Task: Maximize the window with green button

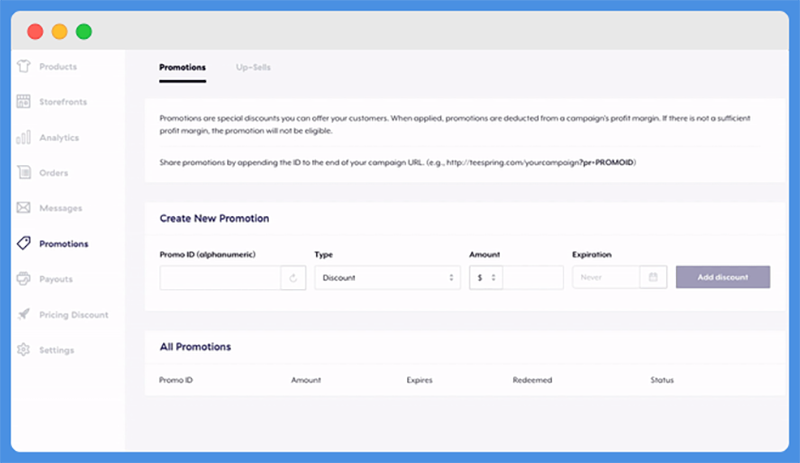Action: 84,32
